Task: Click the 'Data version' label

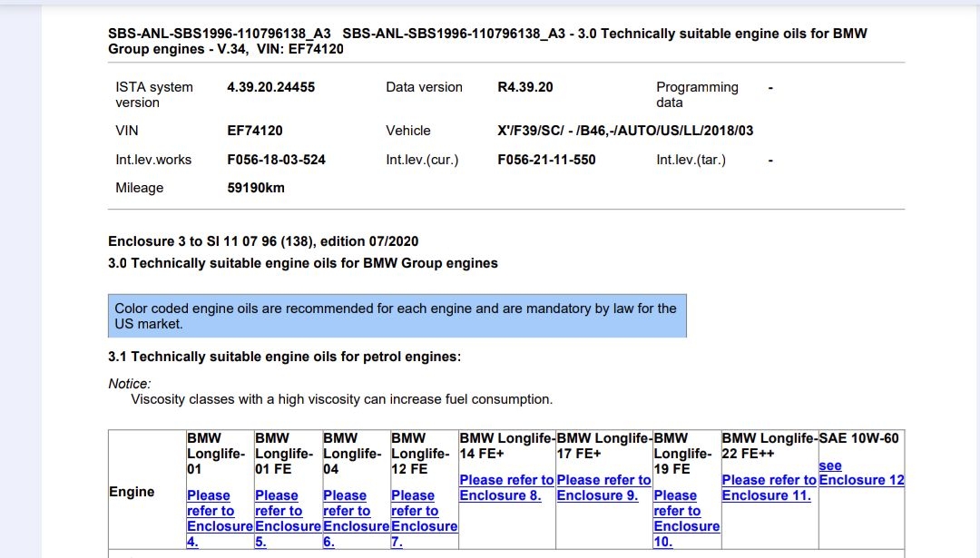Action: point(424,87)
